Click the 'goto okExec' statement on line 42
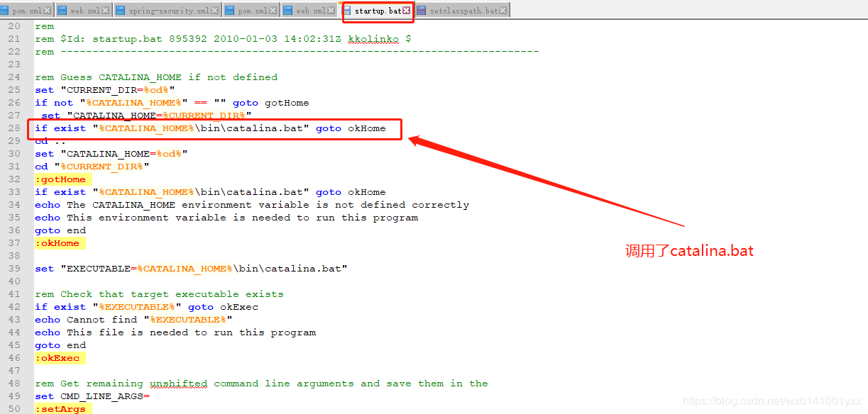The image size is (868, 414). (x=223, y=307)
